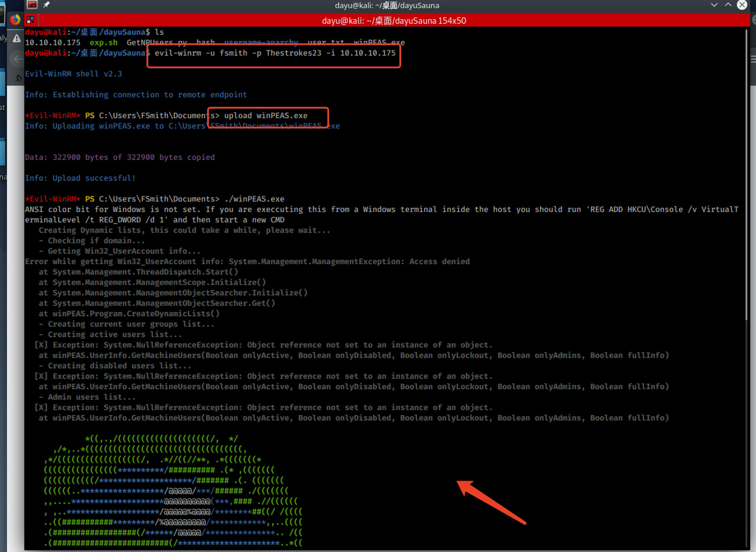Click the warning triangle icon behind terminal
Image resolution: width=756 pixels, height=552 pixels.
(x=17, y=39)
